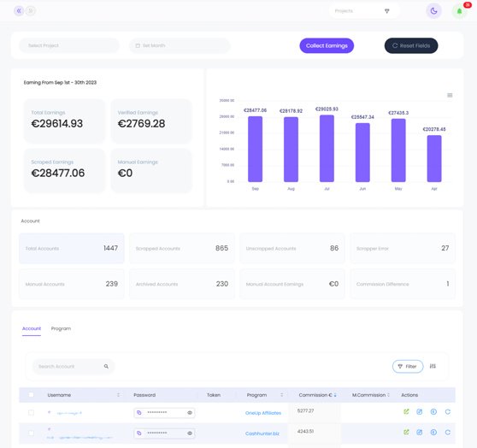Click blue edit icon in Cashhunter.biz row

(420, 432)
